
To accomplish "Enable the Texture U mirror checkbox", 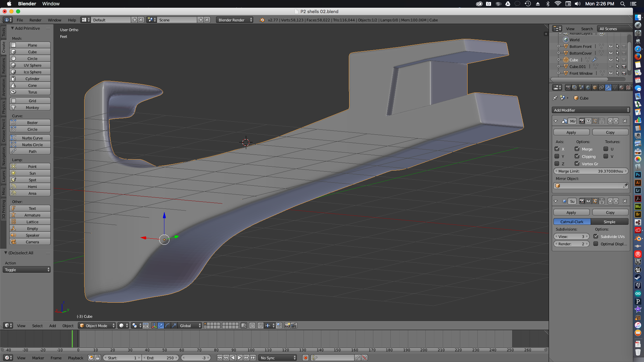I will pos(606,149).
